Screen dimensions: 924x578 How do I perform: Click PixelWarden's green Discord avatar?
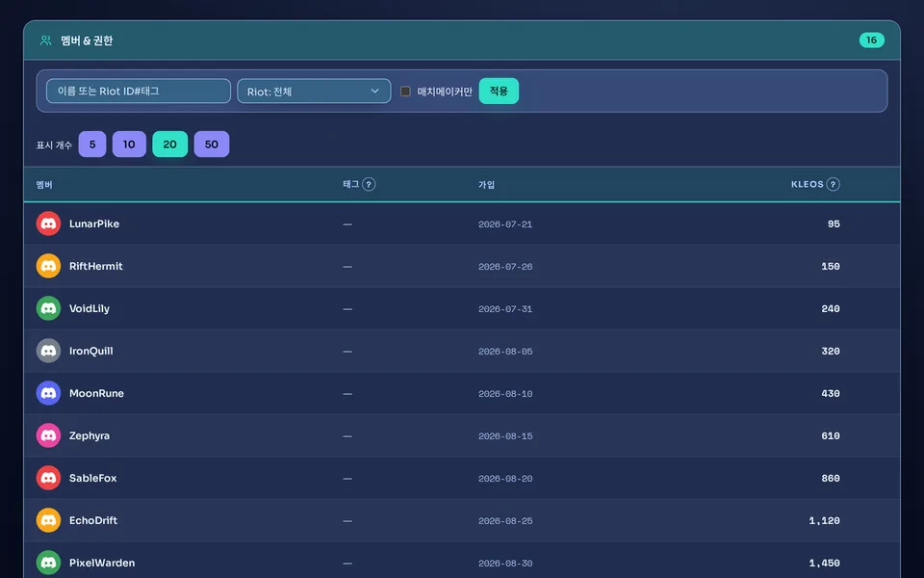[48, 564]
